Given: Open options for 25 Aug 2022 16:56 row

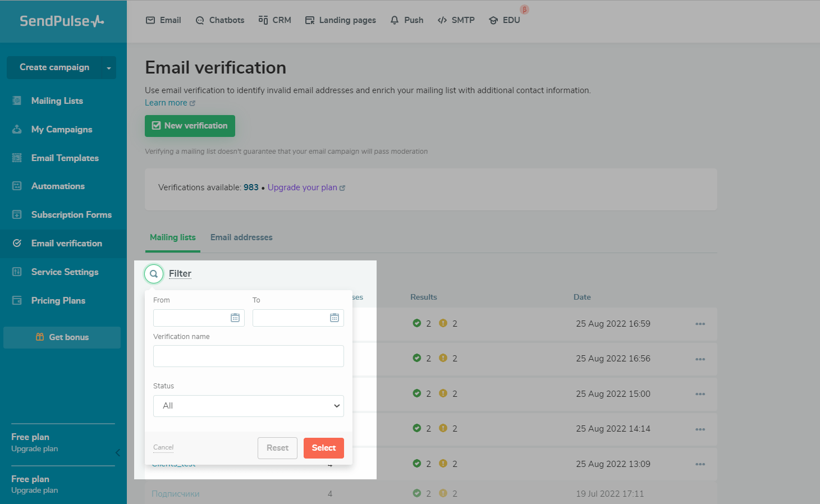Looking at the screenshot, I should pyautogui.click(x=700, y=359).
